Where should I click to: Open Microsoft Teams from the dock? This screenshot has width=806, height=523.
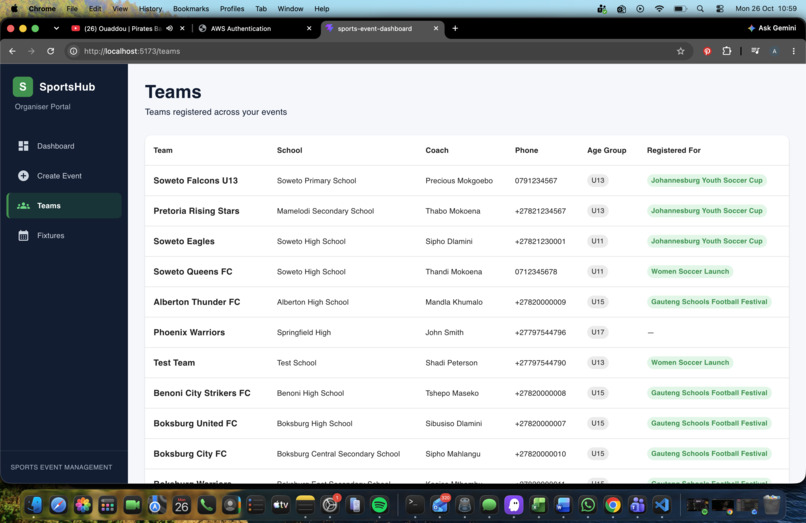(637, 505)
